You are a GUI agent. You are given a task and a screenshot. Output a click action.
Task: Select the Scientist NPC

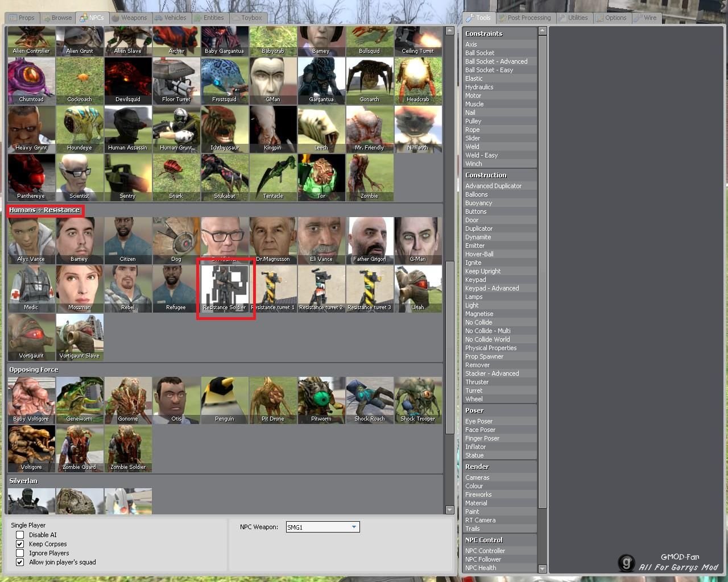[x=80, y=177]
